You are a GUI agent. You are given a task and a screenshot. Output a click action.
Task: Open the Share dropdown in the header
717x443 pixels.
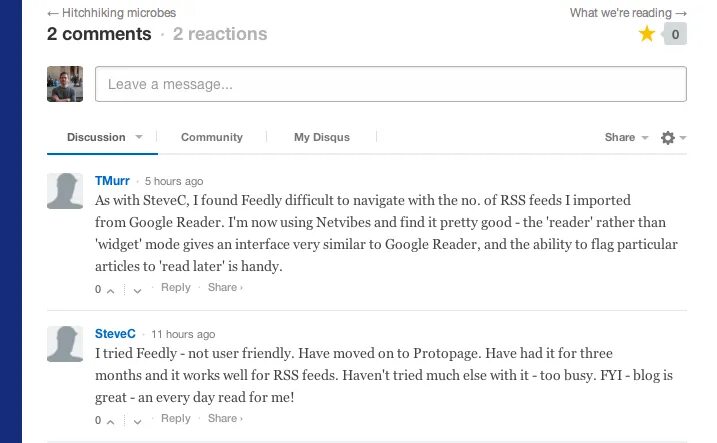[626, 137]
